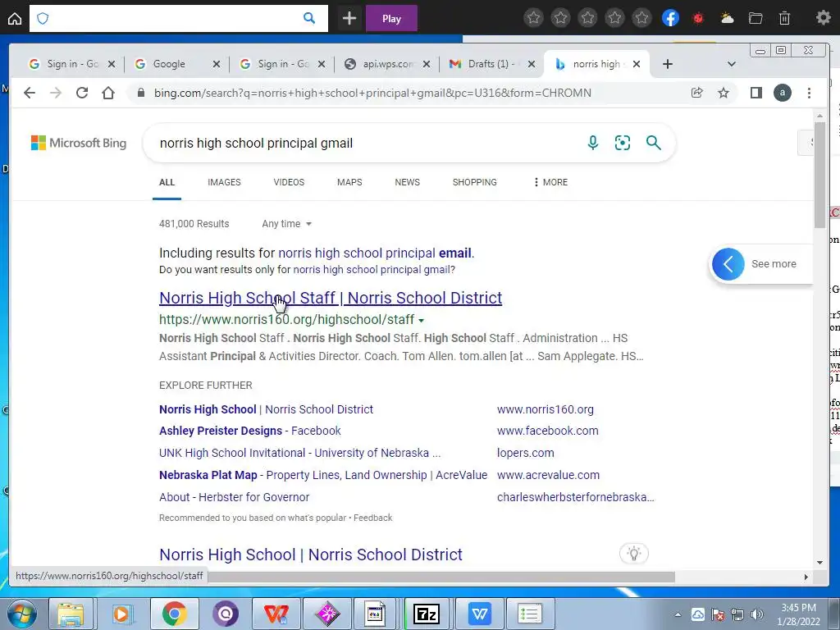Open the Chrome three-dot menu

[809, 93]
